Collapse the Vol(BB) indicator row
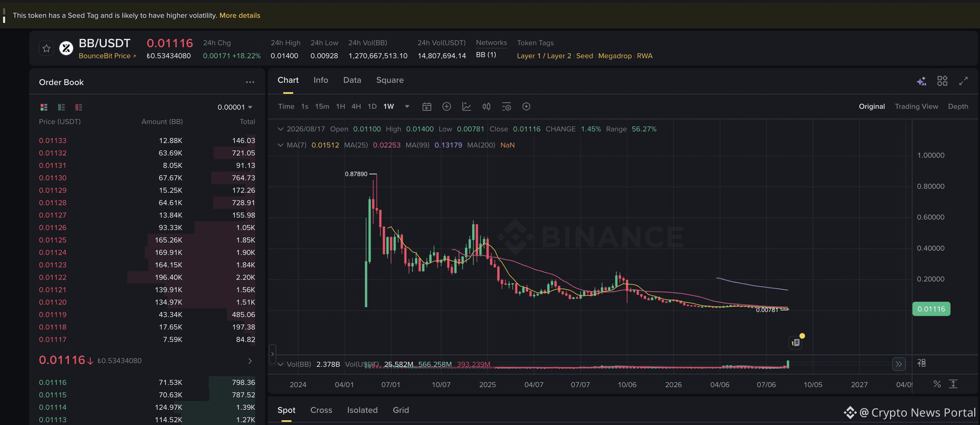The height and width of the screenshot is (425, 980). coord(280,364)
